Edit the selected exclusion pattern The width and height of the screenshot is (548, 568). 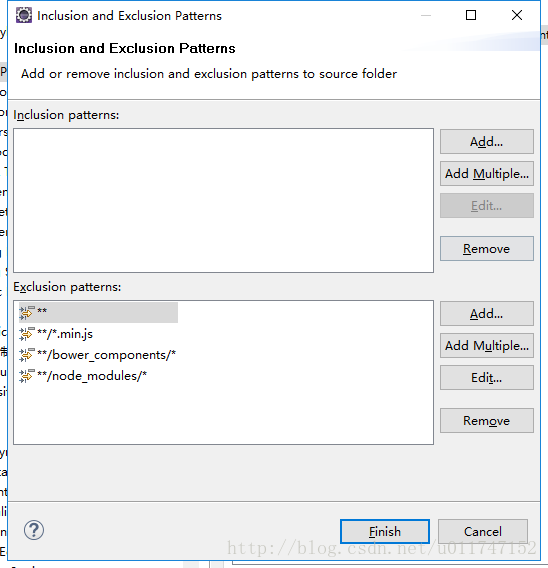pos(486,378)
